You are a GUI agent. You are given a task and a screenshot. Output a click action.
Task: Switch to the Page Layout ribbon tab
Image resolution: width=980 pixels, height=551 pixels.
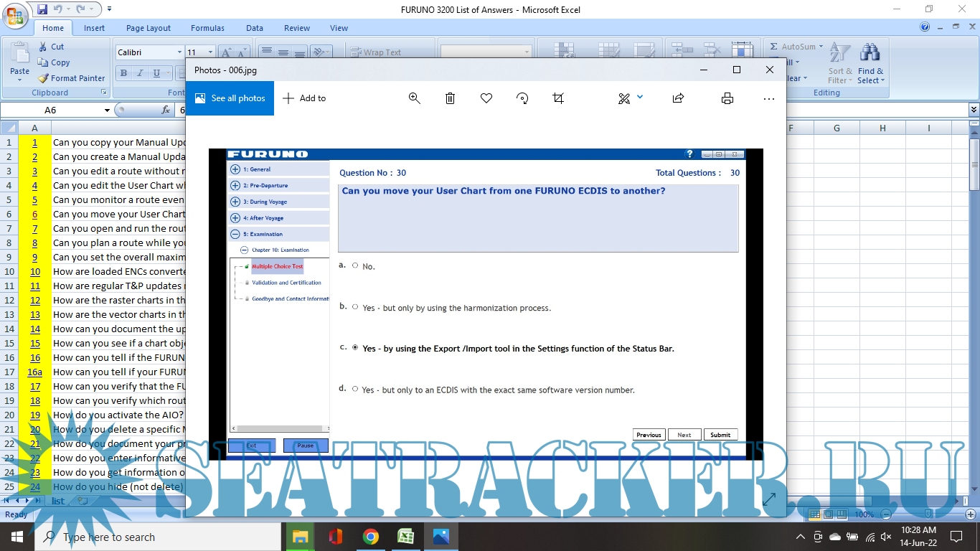point(149,28)
